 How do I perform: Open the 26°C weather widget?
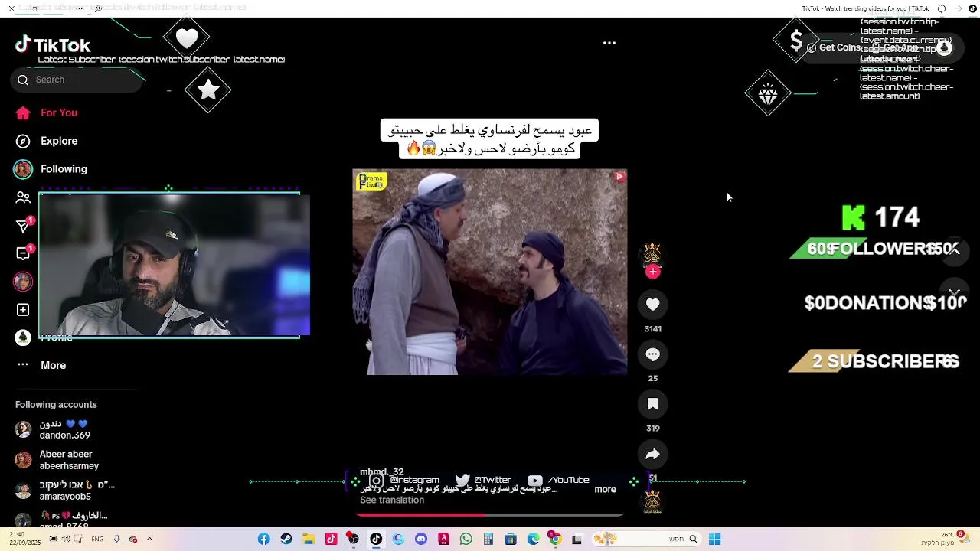point(947,539)
